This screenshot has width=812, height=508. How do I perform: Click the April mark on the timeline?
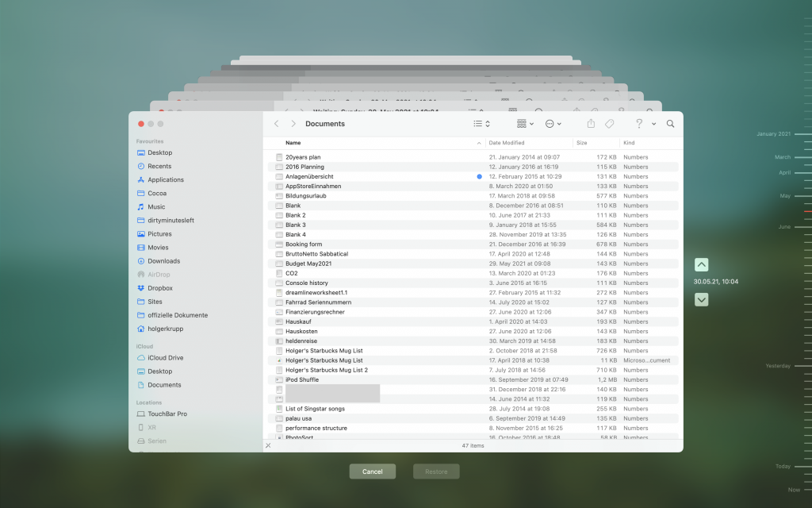(785, 172)
